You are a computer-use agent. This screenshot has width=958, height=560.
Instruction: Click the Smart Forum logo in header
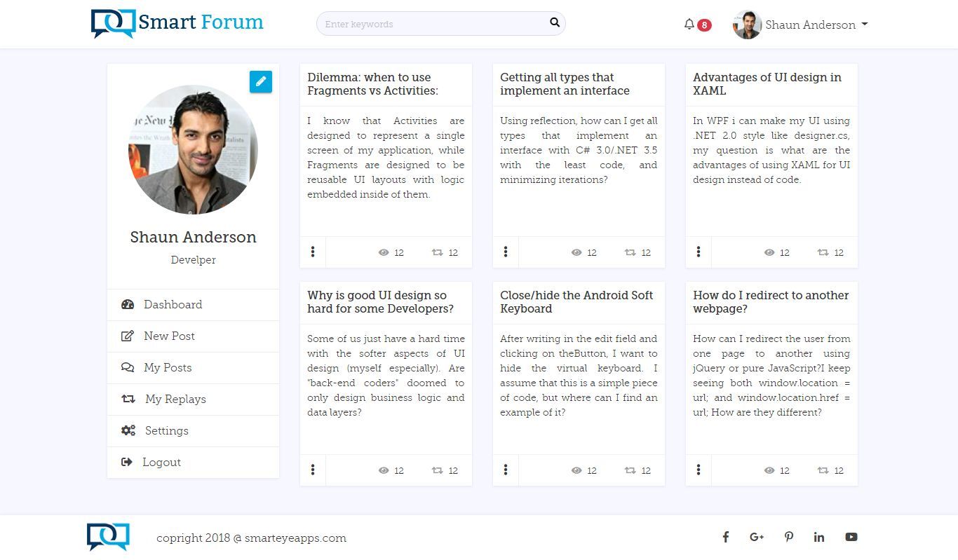(177, 23)
